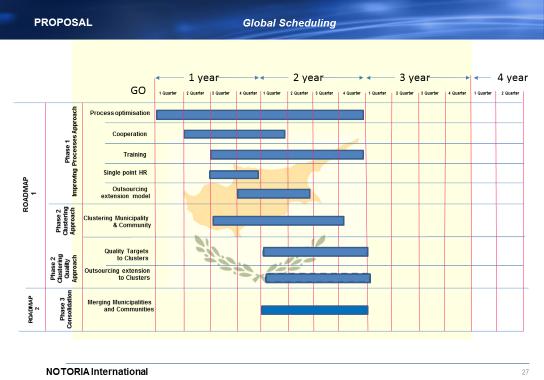This screenshot has width=544, height=380.
Task: Click the GO label
Action: (138, 90)
